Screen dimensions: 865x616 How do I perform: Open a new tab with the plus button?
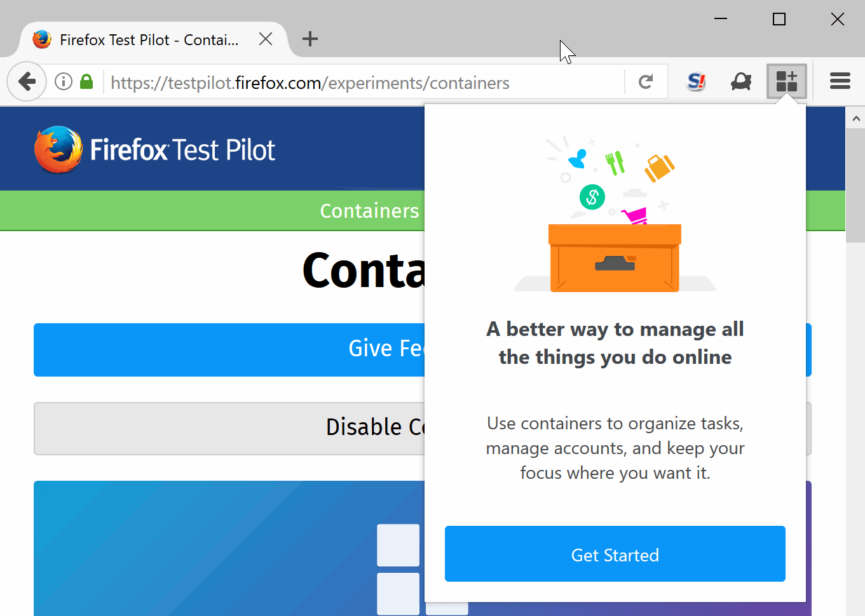point(310,39)
